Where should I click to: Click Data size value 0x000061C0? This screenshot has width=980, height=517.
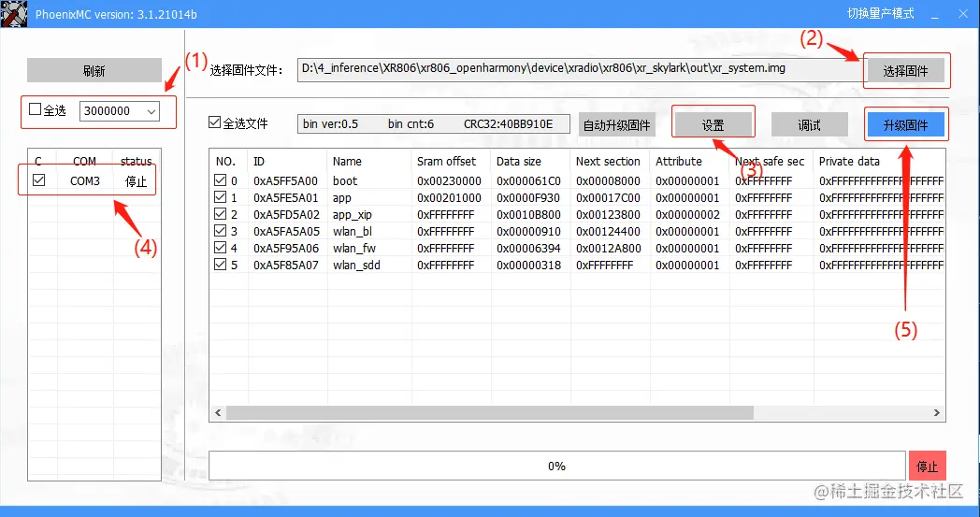[528, 181]
